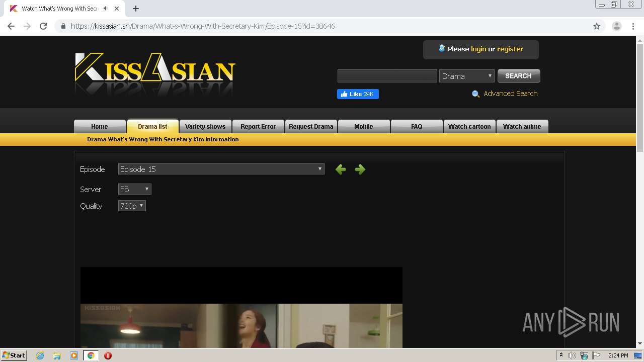Show hidden system tray icons
The width and height of the screenshot is (644, 362).
[x=561, y=355]
